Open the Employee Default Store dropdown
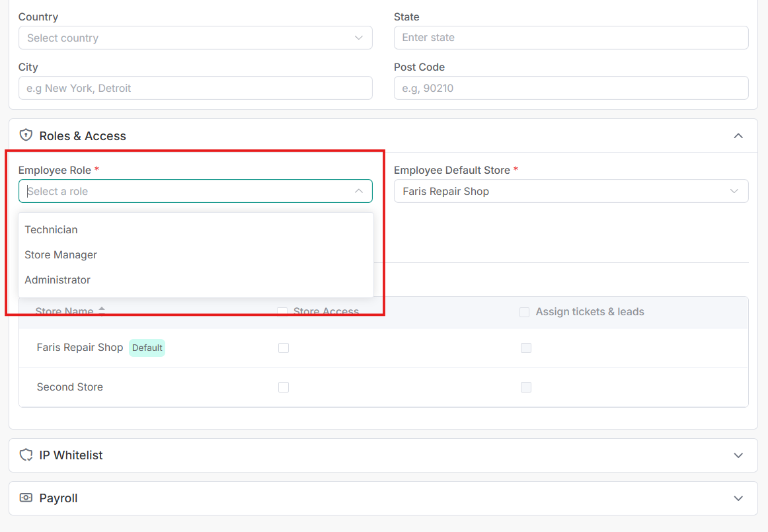 point(570,191)
